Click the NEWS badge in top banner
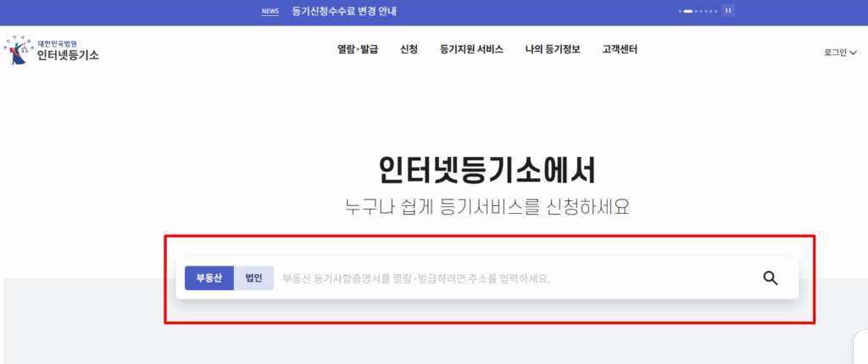Image resolution: width=868 pixels, height=364 pixels. pyautogui.click(x=270, y=11)
